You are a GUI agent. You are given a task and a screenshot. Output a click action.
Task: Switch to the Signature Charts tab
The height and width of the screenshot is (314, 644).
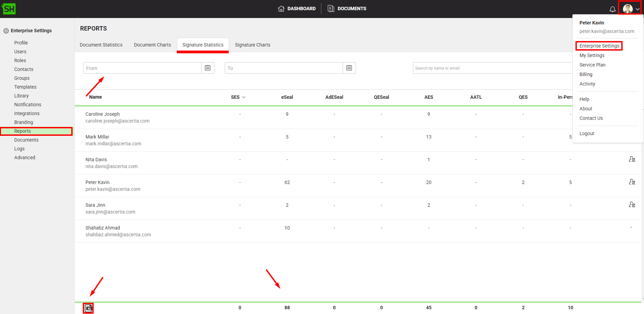[x=252, y=45]
